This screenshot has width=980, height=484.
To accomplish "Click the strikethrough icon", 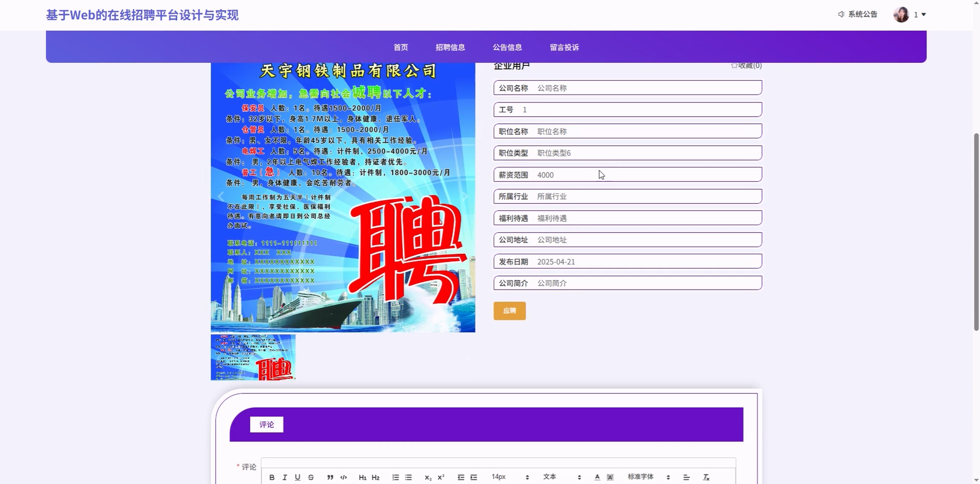I will click(x=311, y=477).
